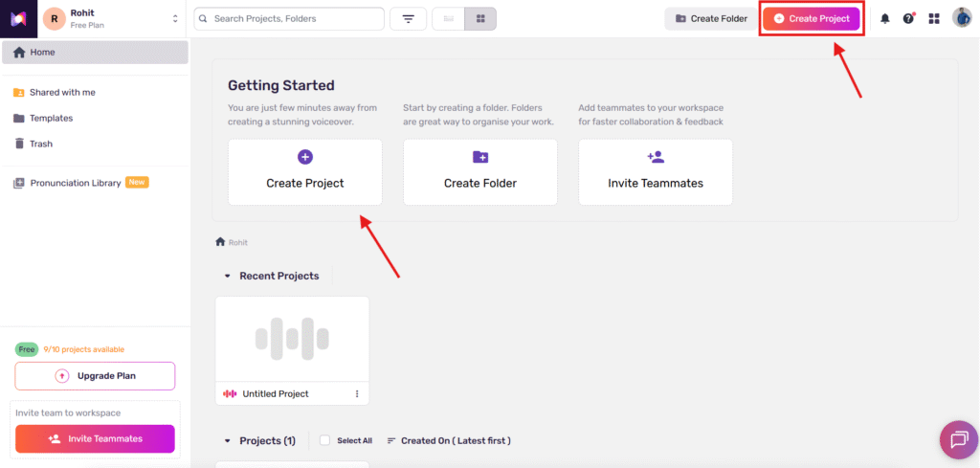Open Pronunciation Library
Viewport: 980px width, 468px height.
pos(75,183)
